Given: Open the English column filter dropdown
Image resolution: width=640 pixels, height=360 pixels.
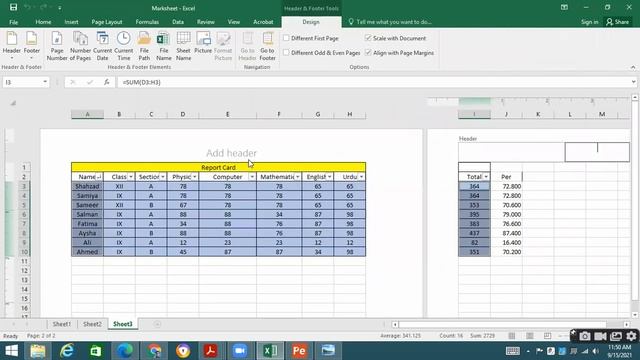Looking at the screenshot, I should 329,177.
